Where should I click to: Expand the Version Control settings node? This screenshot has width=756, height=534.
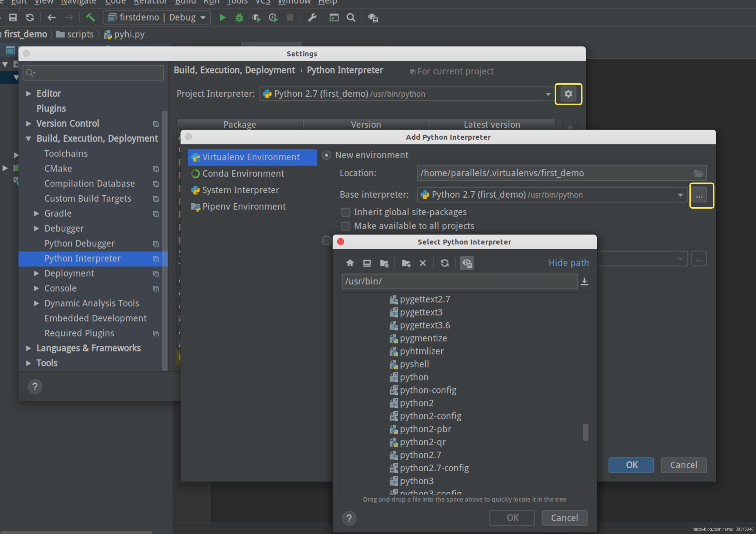point(28,124)
